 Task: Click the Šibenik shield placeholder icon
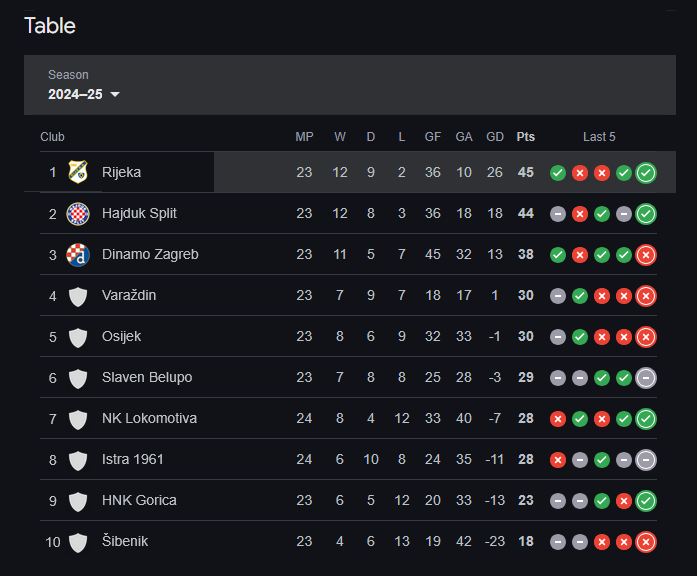pos(78,542)
